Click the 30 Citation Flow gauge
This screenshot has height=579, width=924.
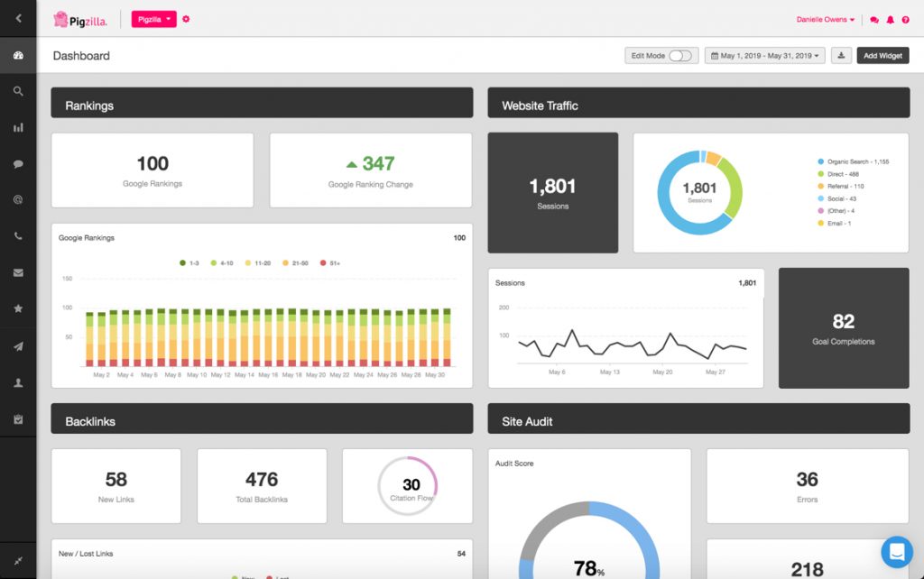point(408,486)
